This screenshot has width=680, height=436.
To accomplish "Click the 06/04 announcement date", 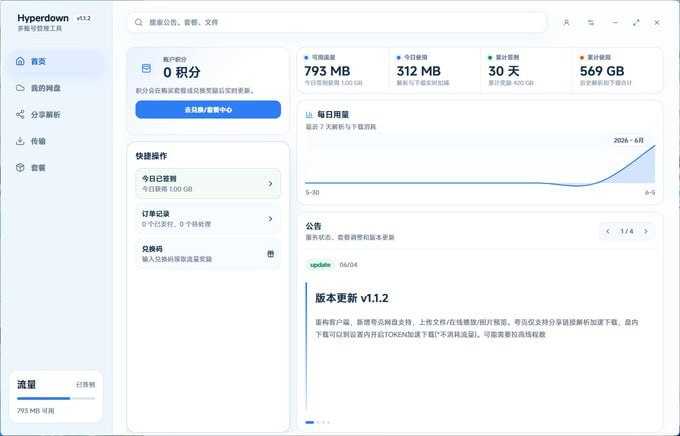I will (x=348, y=265).
